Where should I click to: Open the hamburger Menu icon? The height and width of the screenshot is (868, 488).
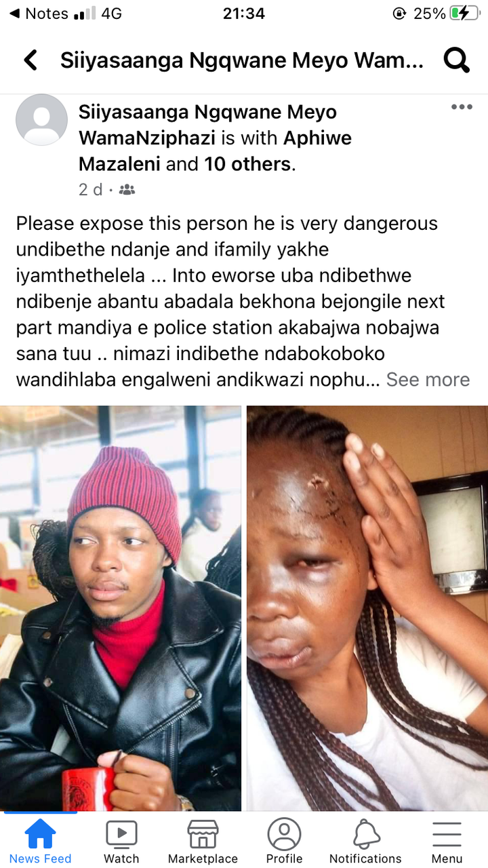coord(447,834)
